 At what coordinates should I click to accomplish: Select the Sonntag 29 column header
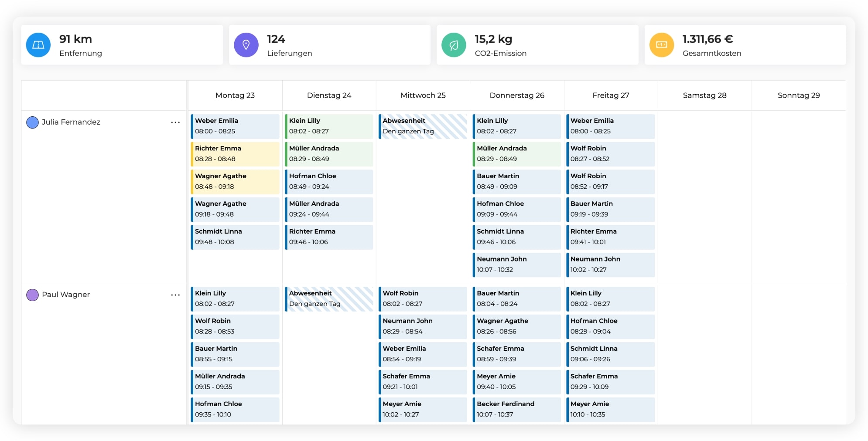click(798, 95)
